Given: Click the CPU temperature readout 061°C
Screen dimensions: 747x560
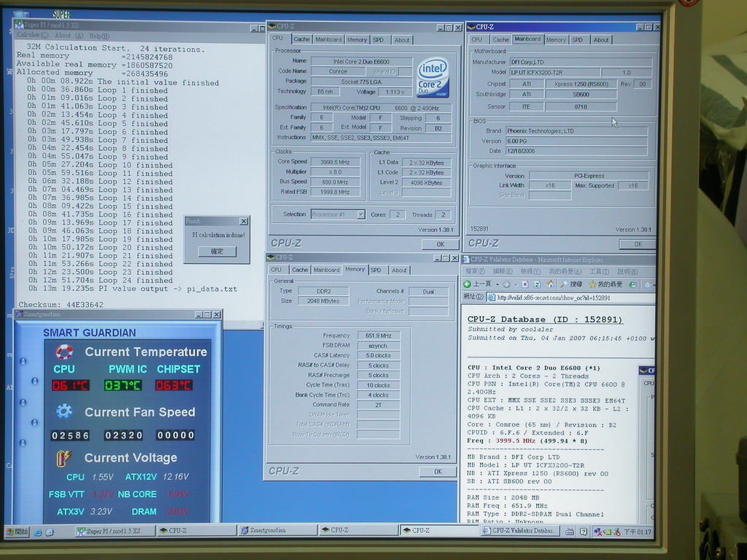Looking at the screenshot, I should click(70, 385).
